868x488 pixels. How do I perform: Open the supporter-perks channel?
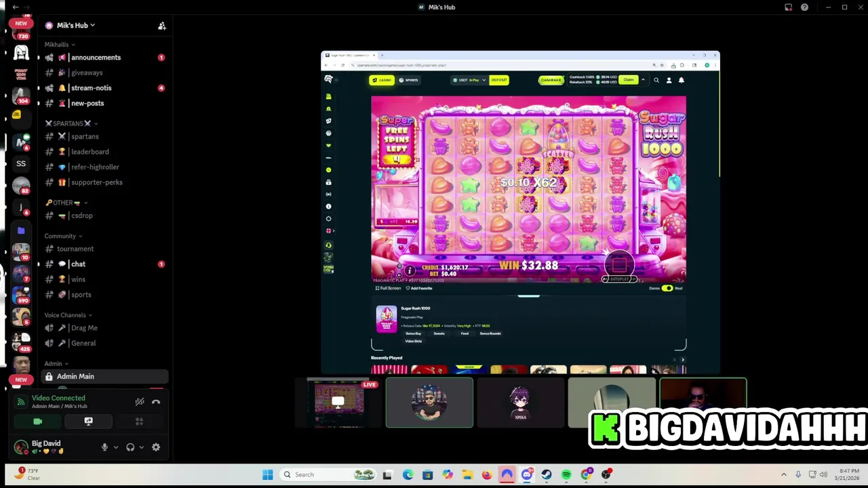click(x=104, y=182)
